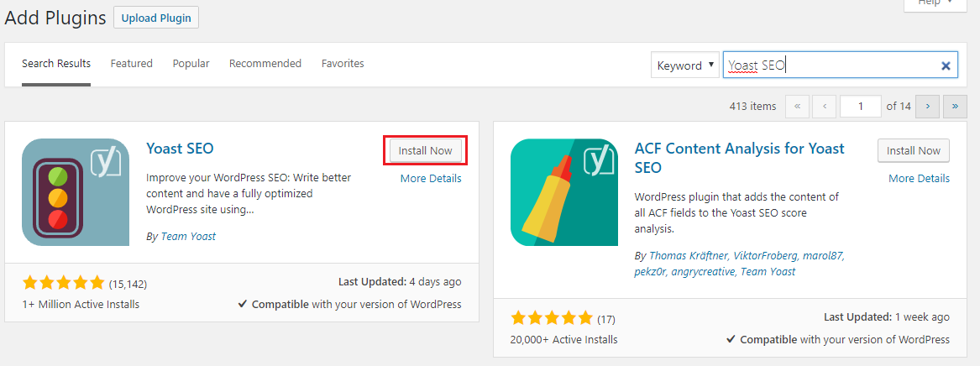Install the Yoast SEO plugin now
980x366 pixels.
pyautogui.click(x=426, y=150)
